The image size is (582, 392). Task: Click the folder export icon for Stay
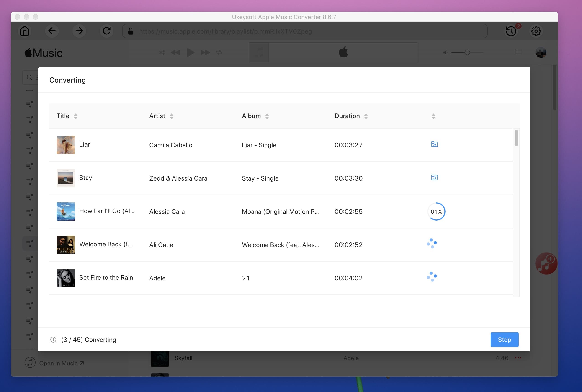click(434, 178)
